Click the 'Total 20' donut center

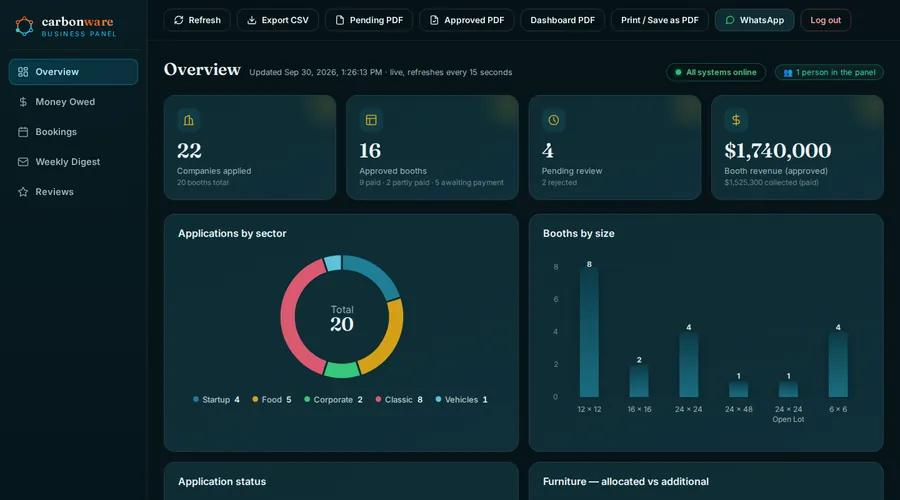tap(342, 319)
